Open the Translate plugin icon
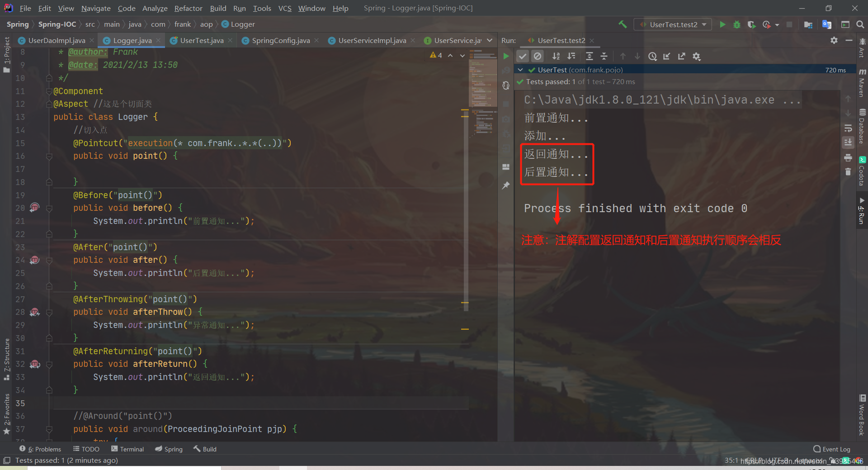This screenshot has width=868, height=470. pyautogui.click(x=827, y=24)
